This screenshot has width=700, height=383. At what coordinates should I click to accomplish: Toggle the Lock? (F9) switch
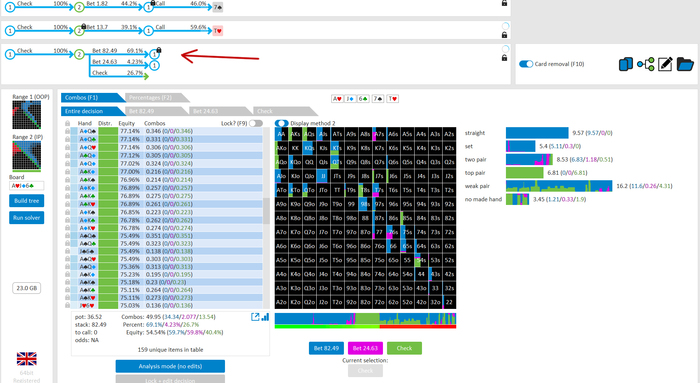256,123
